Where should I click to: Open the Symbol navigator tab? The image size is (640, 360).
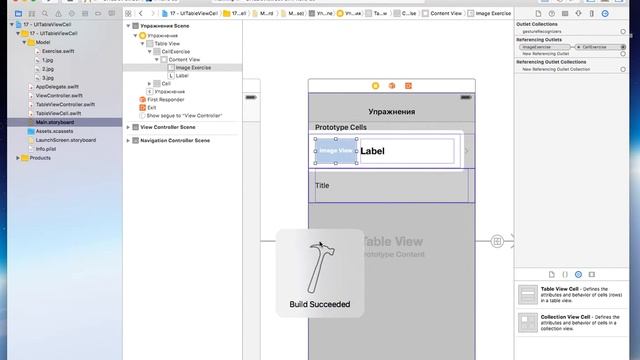tap(31, 13)
